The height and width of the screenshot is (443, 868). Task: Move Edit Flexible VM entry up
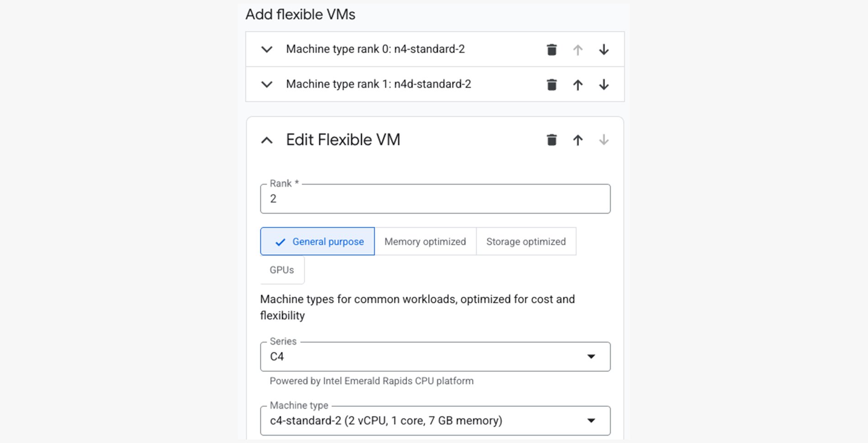[577, 140]
